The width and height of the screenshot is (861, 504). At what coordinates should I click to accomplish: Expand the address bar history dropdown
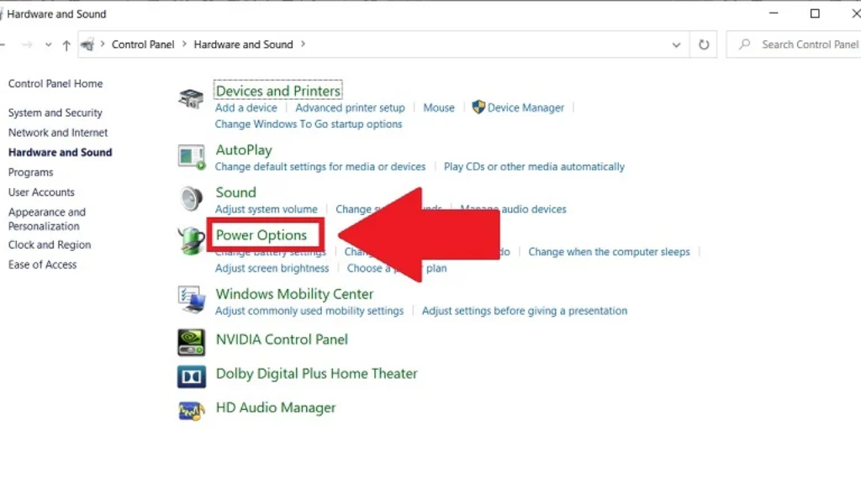(x=676, y=45)
